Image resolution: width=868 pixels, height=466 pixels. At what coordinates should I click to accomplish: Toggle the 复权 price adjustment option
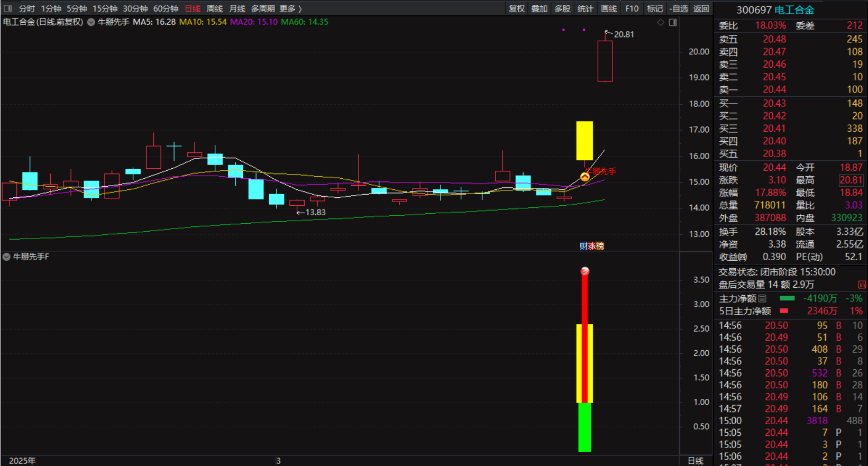pyautogui.click(x=516, y=8)
